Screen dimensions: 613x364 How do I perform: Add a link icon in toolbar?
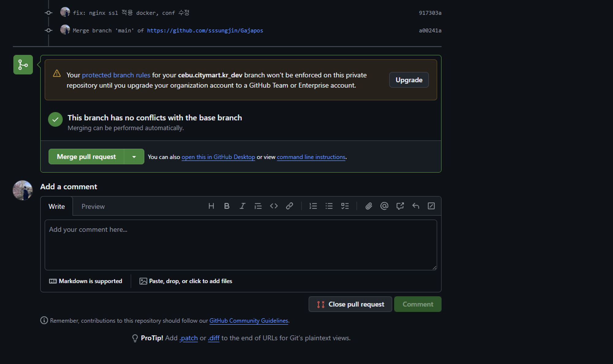click(x=289, y=206)
